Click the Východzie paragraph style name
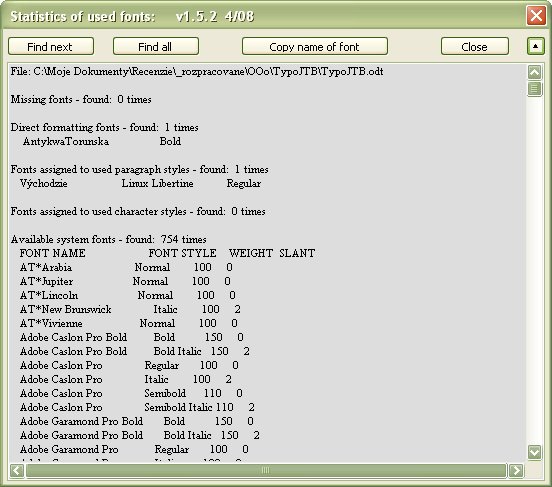 point(44,183)
